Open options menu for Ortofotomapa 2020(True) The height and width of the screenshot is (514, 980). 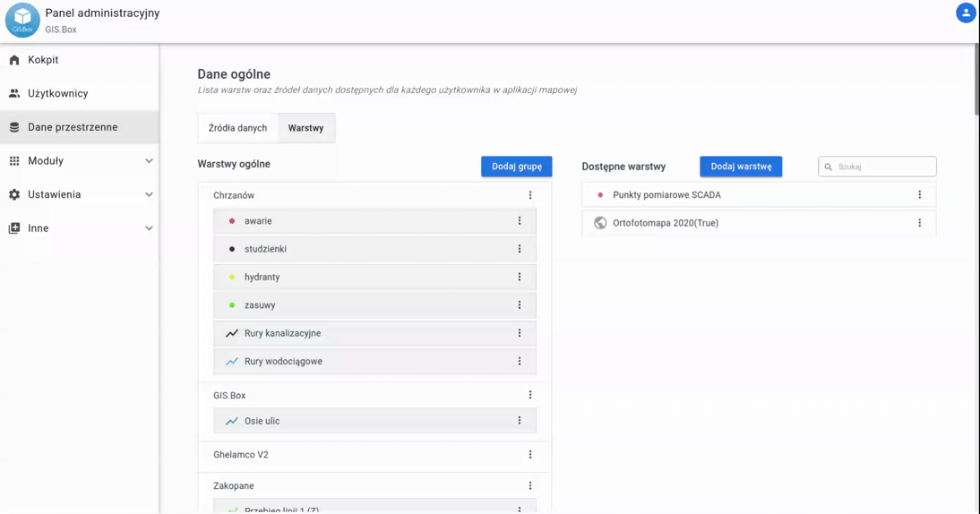[919, 223]
